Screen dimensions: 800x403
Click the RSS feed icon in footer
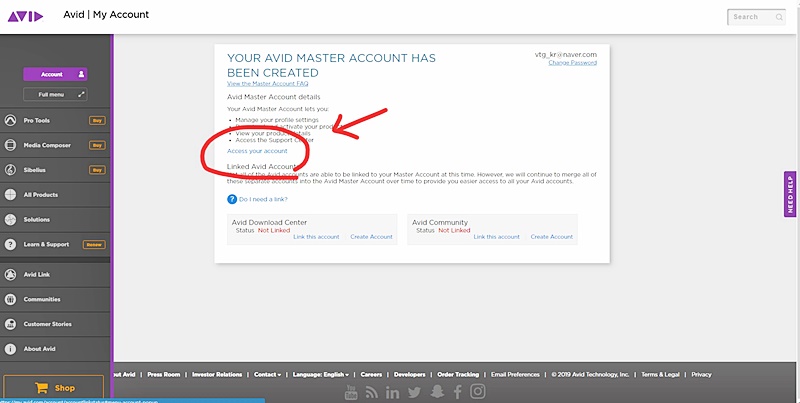(372, 392)
